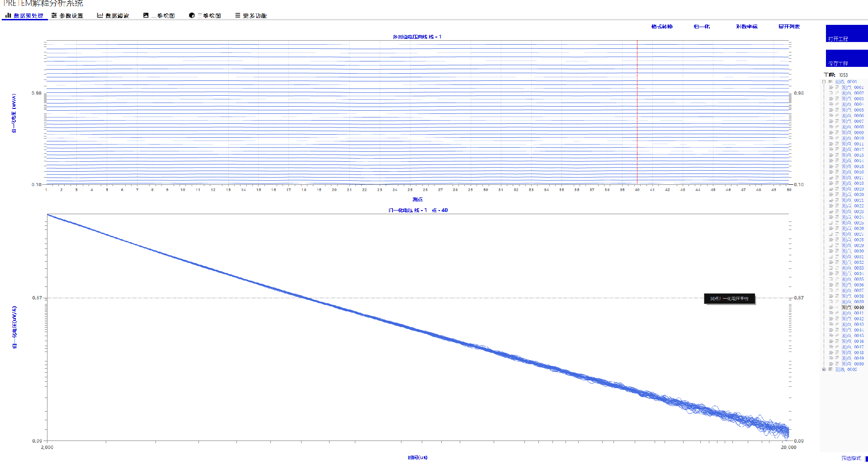868x464 pixels.
Task: Click the 展开列表 link
Action: [x=789, y=27]
